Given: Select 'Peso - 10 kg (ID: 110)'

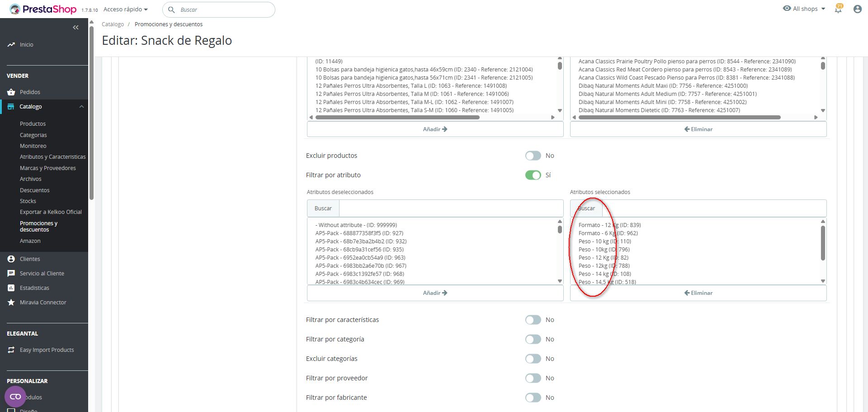Looking at the screenshot, I should tap(604, 242).
